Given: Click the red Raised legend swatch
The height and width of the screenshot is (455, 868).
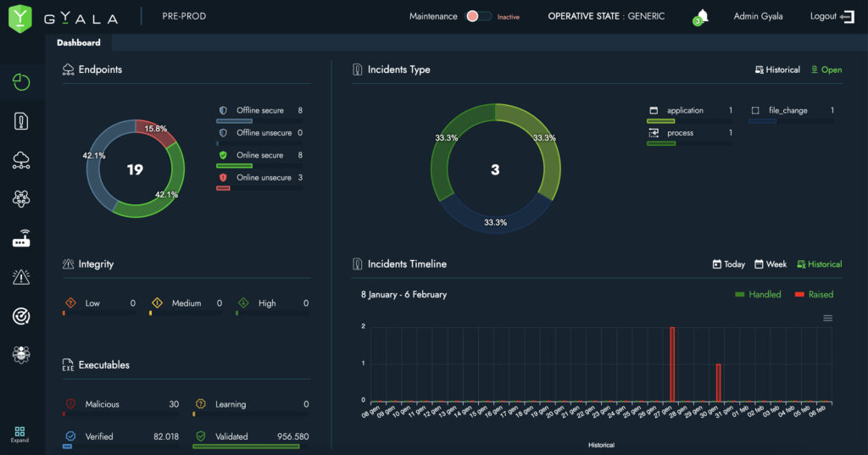Looking at the screenshot, I should pyautogui.click(x=800, y=295).
